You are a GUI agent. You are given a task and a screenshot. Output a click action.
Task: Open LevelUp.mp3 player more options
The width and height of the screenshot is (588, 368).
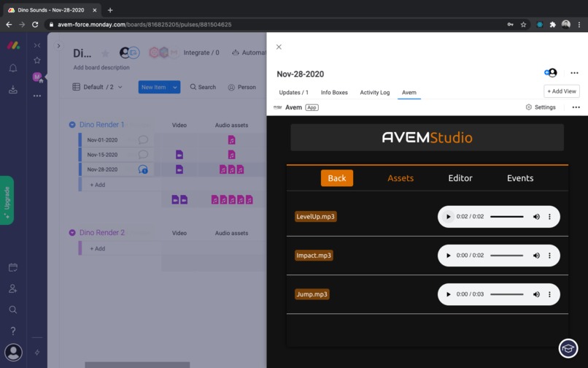tap(550, 217)
